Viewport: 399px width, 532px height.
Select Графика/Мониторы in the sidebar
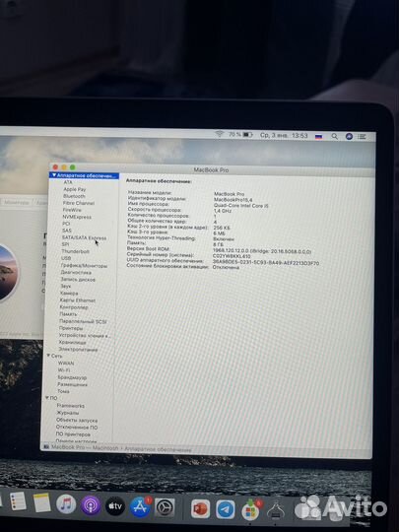84,265
